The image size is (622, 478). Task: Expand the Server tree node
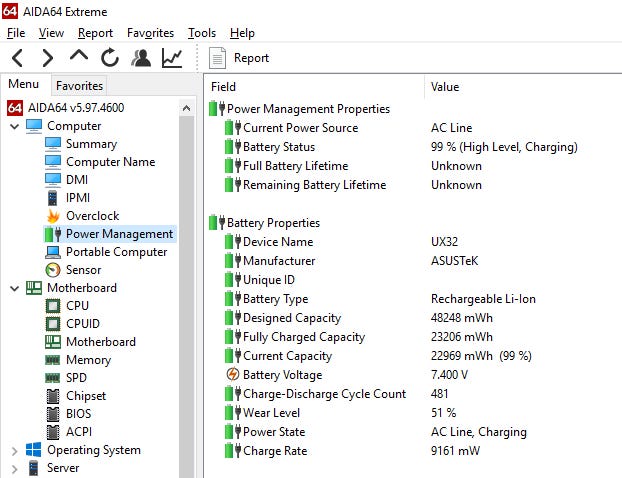pos(14,468)
